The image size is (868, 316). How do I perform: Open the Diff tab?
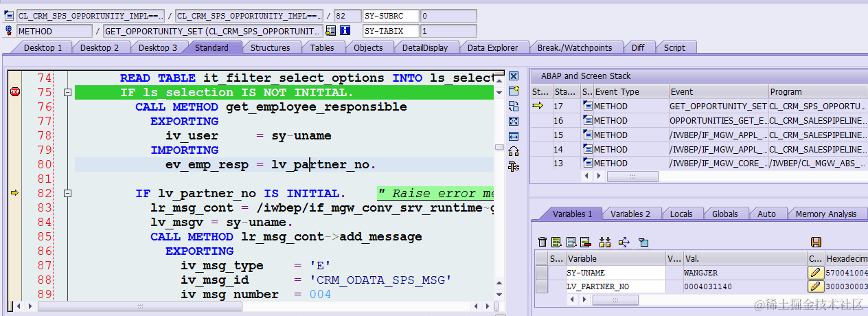point(638,47)
